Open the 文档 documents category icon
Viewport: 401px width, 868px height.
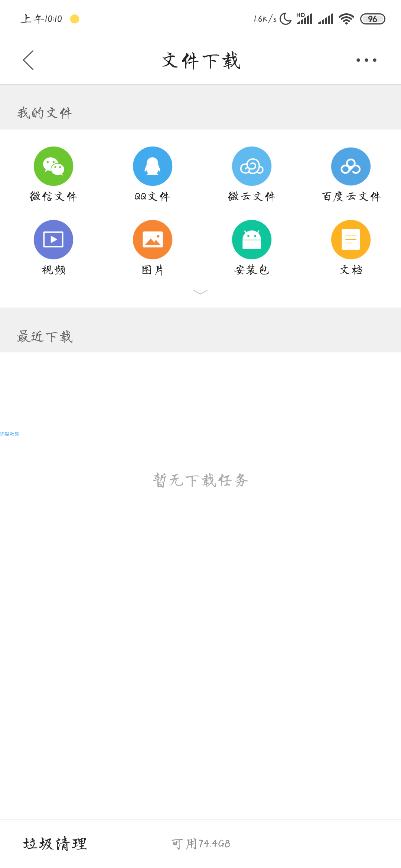point(351,240)
